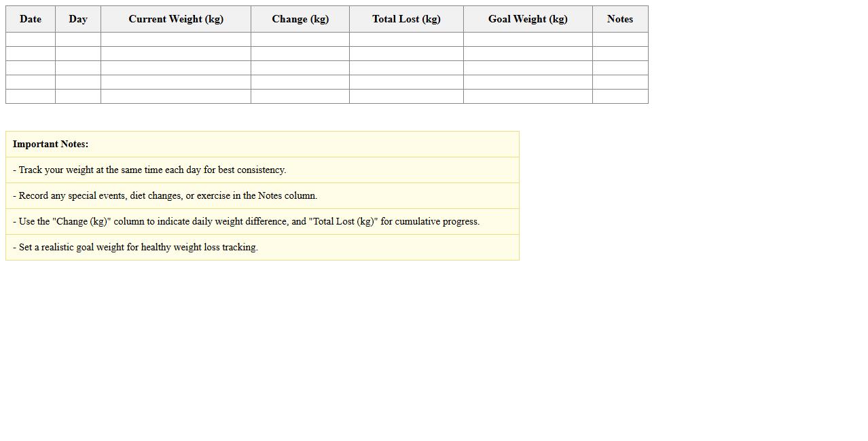The height and width of the screenshot is (441, 868).
Task: Click first row cell under Date
Action: point(31,39)
